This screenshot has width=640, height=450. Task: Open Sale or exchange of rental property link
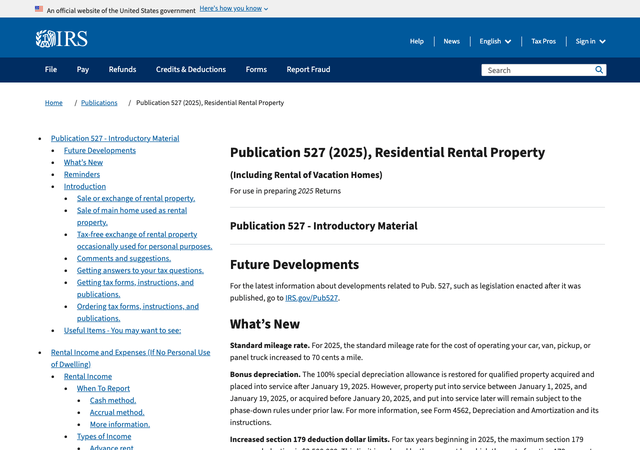click(x=136, y=198)
